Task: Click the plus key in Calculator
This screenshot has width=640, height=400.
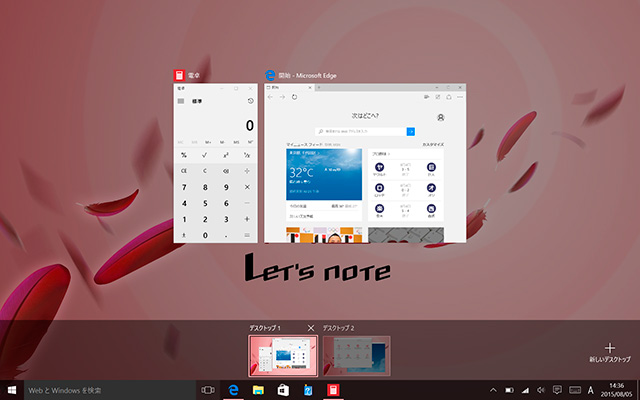Action: pos(247,219)
